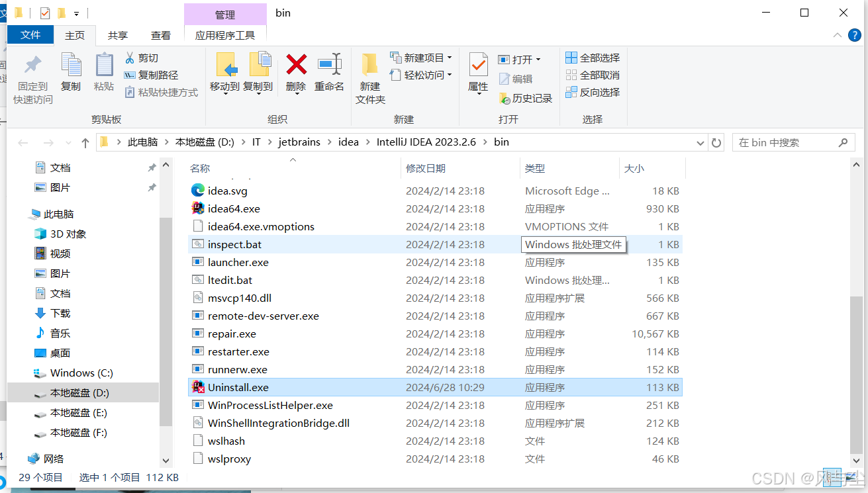Click the Move To (移动到) icon
This screenshot has width=868, height=493.
click(x=226, y=66)
